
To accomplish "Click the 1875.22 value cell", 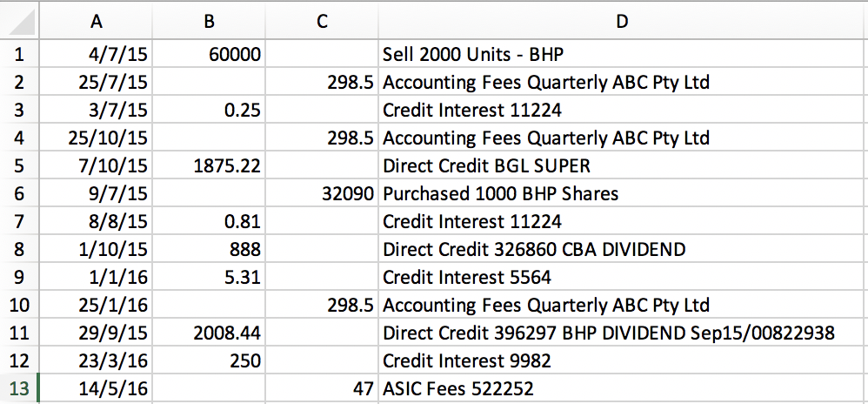I will (210, 165).
